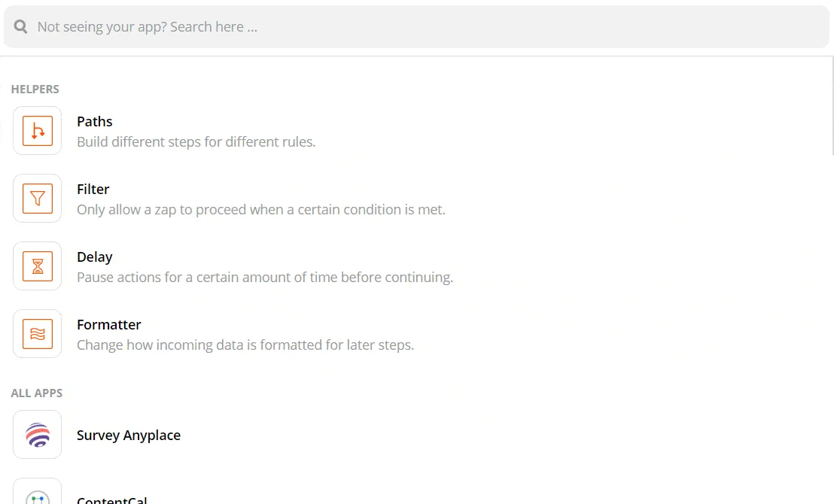Click the Delay hourglass icon
Viewport: 834px width, 504px height.
tap(37, 266)
